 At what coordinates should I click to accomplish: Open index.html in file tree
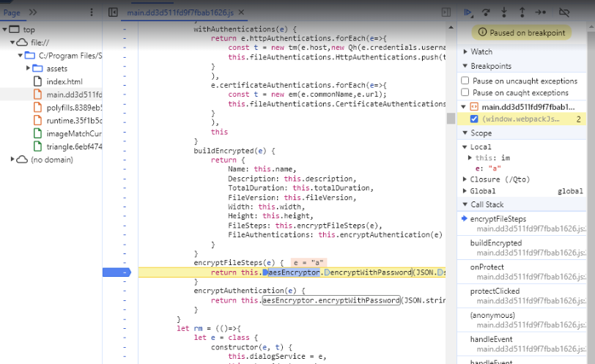point(64,81)
